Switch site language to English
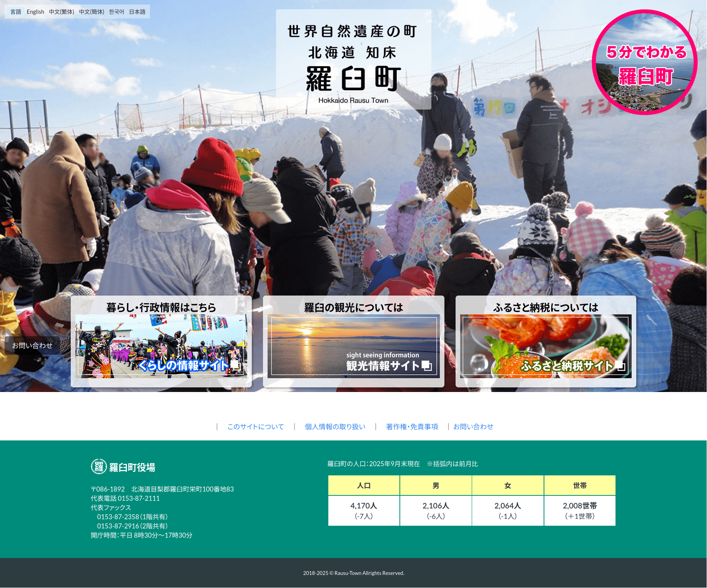707x588 pixels. click(35, 12)
